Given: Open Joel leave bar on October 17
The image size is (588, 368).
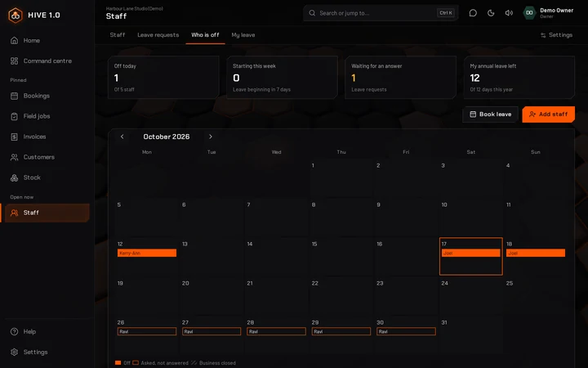Looking at the screenshot, I should point(471,253).
